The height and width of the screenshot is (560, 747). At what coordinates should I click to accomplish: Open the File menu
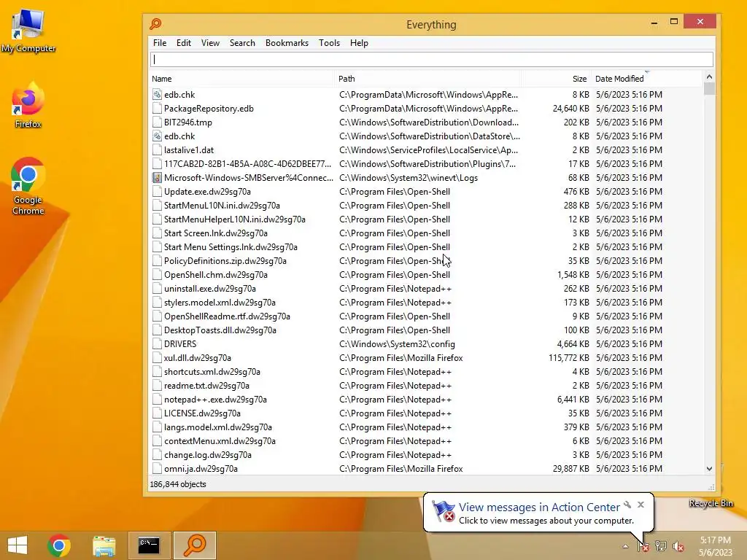click(x=160, y=43)
